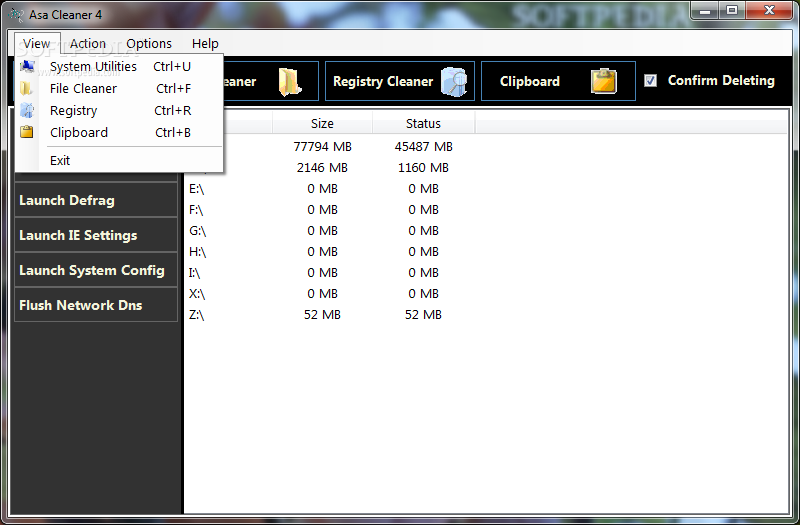Screen dimensions: 800x525
Task: Click the 77794 MB size value
Action: click(322, 147)
